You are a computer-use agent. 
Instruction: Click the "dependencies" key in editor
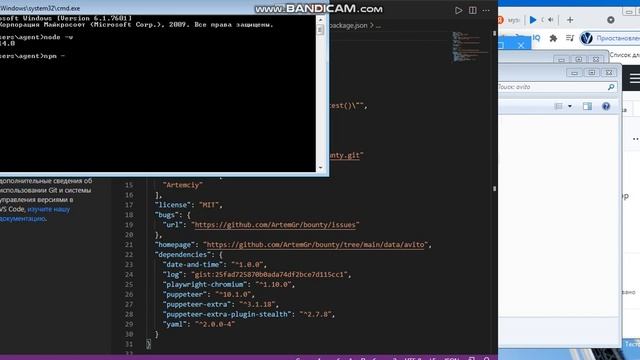coord(184,255)
